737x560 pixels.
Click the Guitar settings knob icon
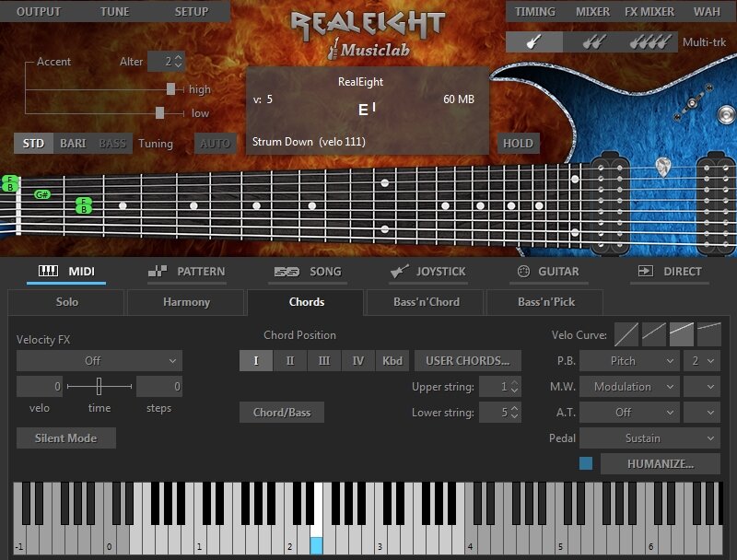point(523,271)
